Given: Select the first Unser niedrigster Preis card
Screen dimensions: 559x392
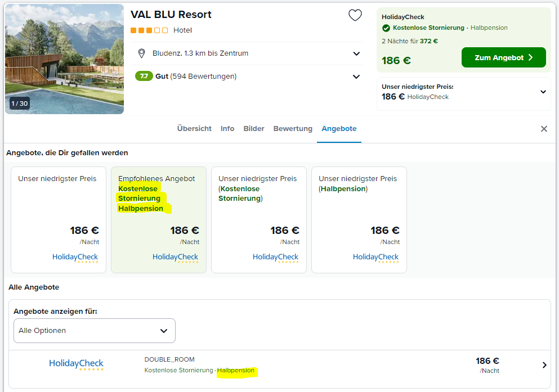Looking at the screenshot, I should 59,220.
